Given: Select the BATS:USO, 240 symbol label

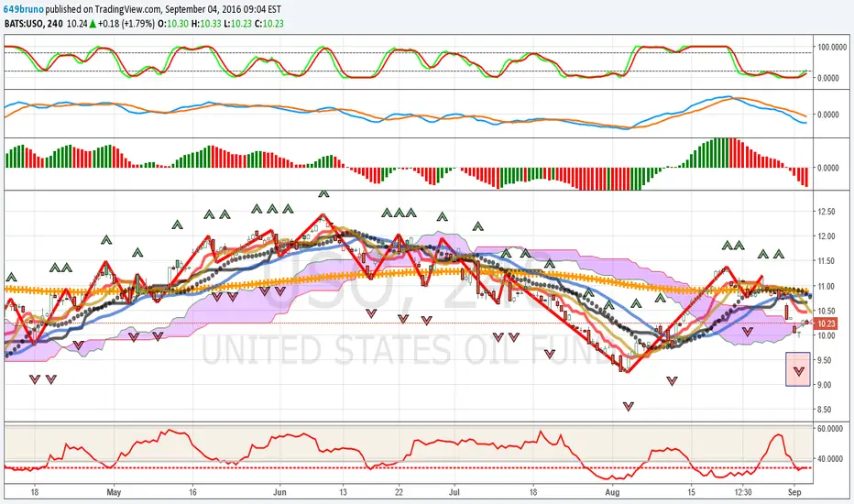Looking at the screenshot, I should [34, 24].
